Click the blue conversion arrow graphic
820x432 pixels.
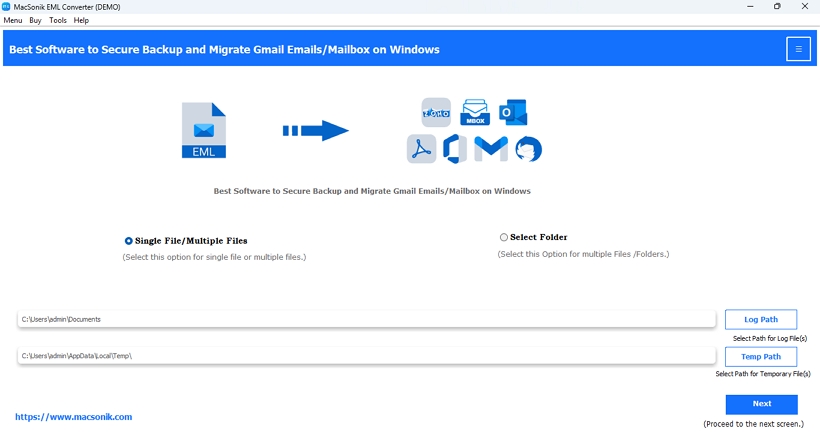(x=315, y=131)
